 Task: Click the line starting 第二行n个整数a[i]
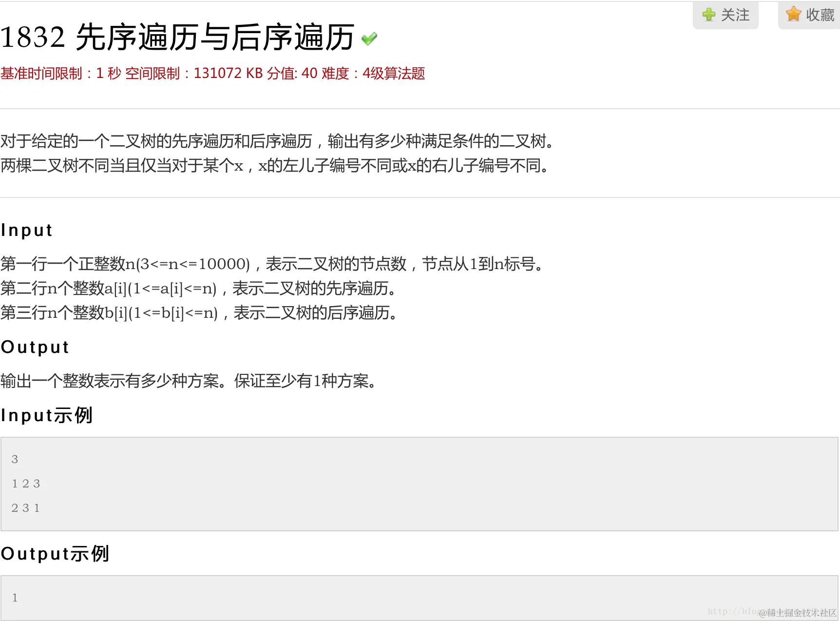[199, 289]
